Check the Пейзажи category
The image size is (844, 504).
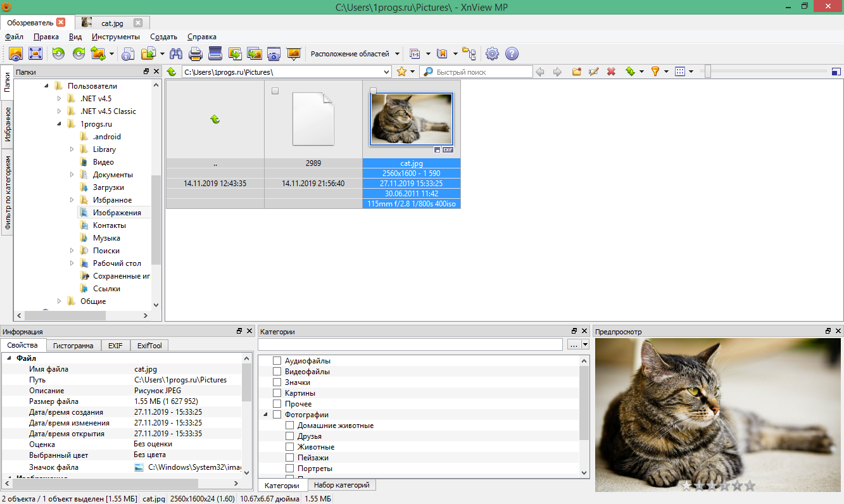[x=289, y=457]
